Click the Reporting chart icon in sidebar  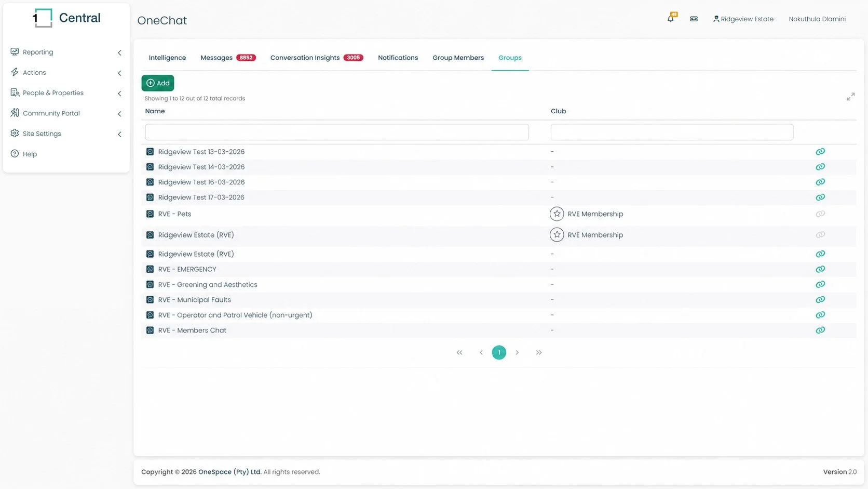[x=15, y=52]
